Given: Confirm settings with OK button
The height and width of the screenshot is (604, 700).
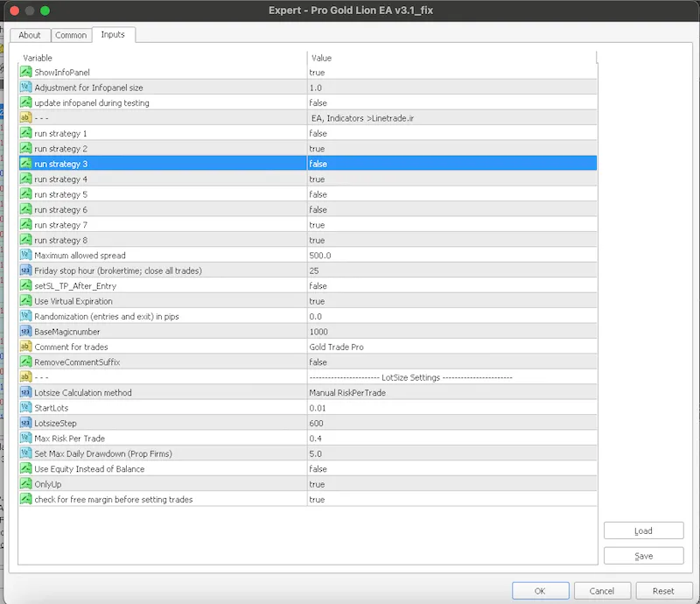Looking at the screenshot, I should (540, 591).
